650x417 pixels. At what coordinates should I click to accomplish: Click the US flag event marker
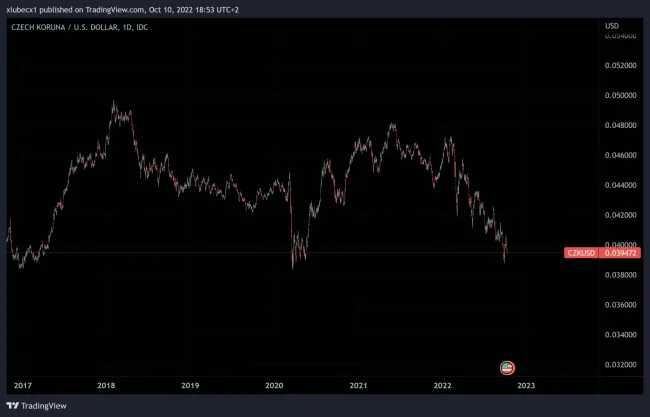tap(507, 368)
